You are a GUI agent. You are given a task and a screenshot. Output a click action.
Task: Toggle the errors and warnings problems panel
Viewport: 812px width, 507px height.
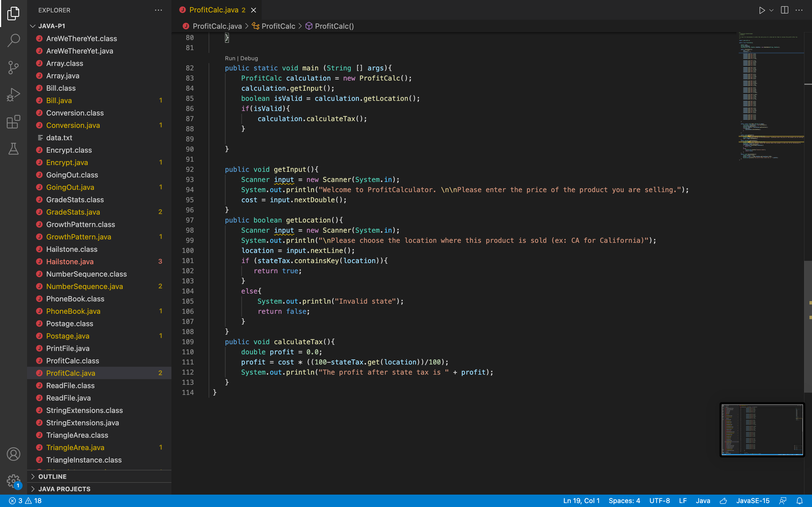[25, 501]
